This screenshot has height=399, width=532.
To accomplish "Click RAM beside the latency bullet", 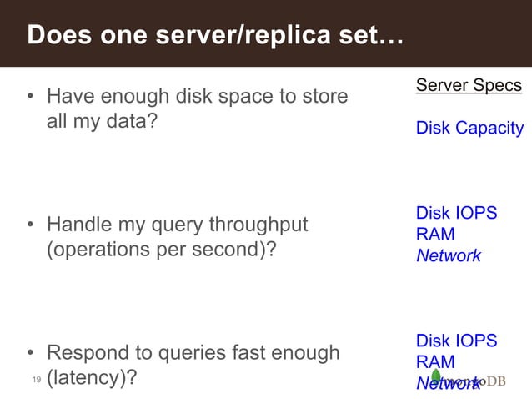I will point(434,362).
